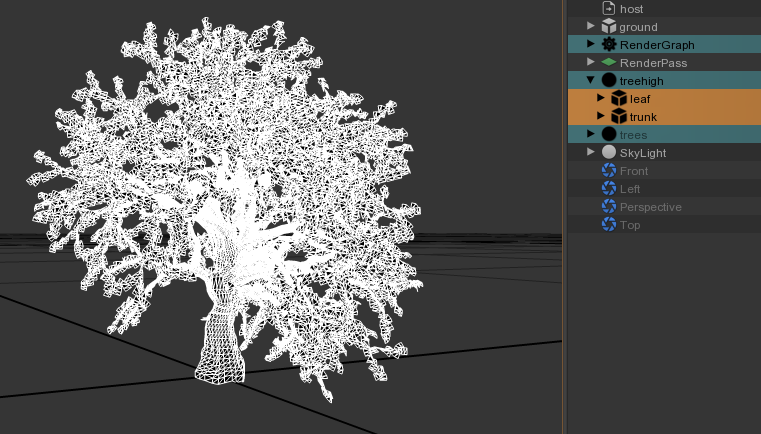
Task: Click the SkyLight sphere icon
Action: [608, 153]
